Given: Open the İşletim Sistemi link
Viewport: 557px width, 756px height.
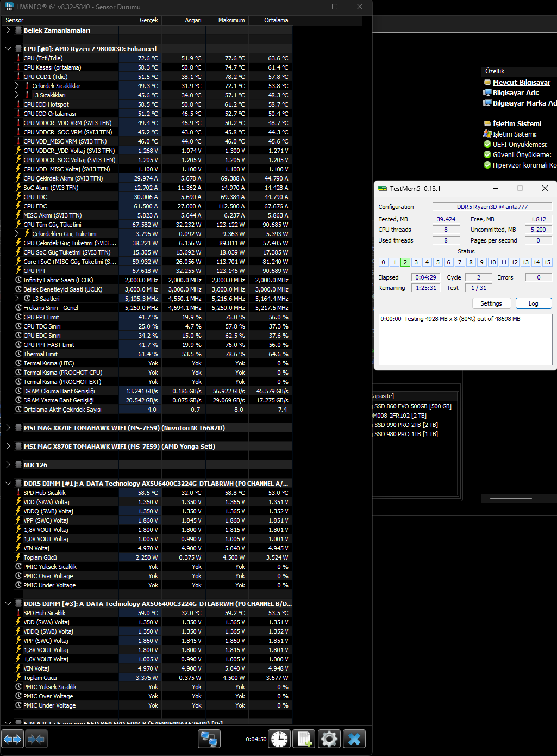Looking at the screenshot, I should [x=517, y=124].
